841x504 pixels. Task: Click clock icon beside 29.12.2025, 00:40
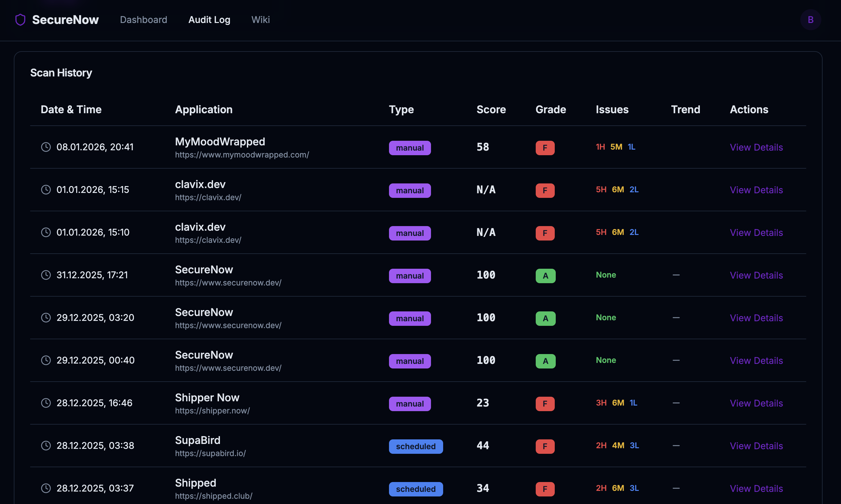pyautogui.click(x=46, y=360)
